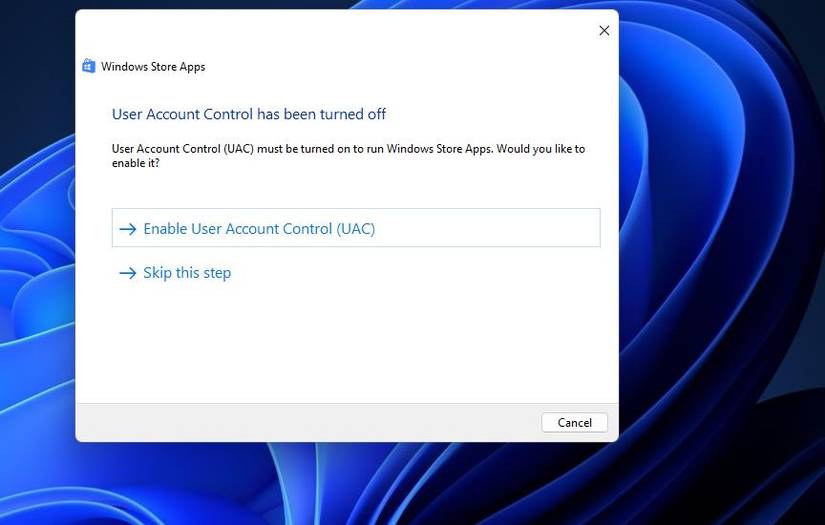This screenshot has width=825, height=525.
Task: Click the arrow icon beside Skip this step
Action: (128, 273)
